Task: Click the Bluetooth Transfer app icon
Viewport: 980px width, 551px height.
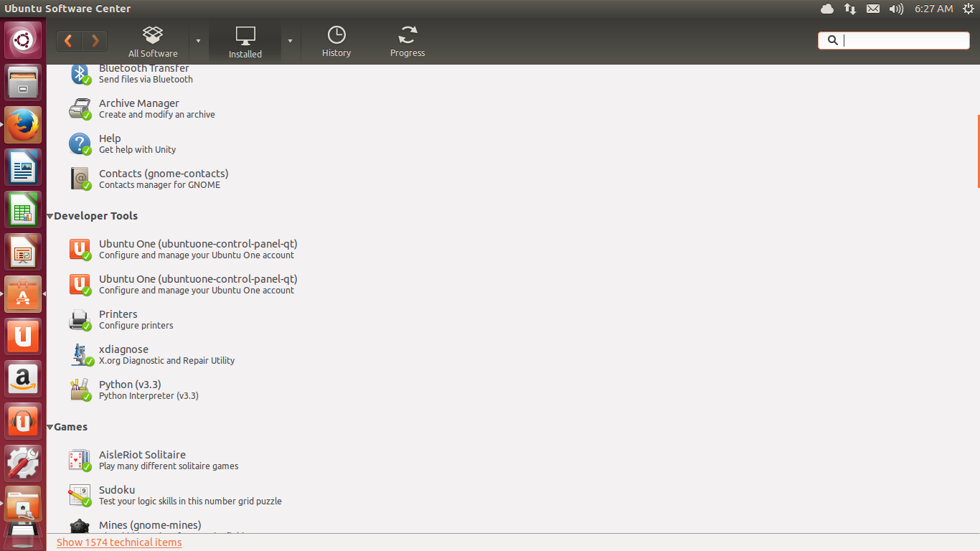Action: [x=80, y=73]
